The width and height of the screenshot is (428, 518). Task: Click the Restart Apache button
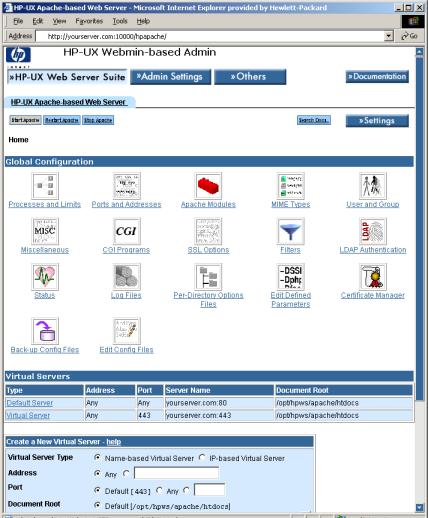[62, 120]
